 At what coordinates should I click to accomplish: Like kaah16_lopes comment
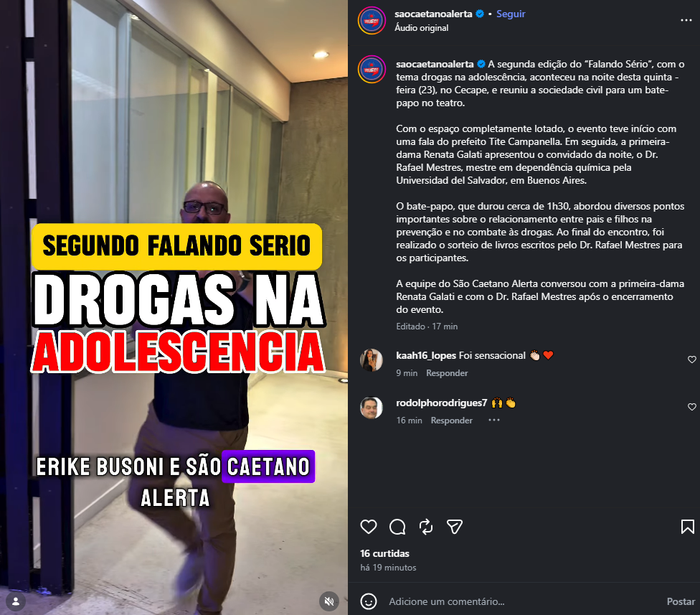coord(692,360)
